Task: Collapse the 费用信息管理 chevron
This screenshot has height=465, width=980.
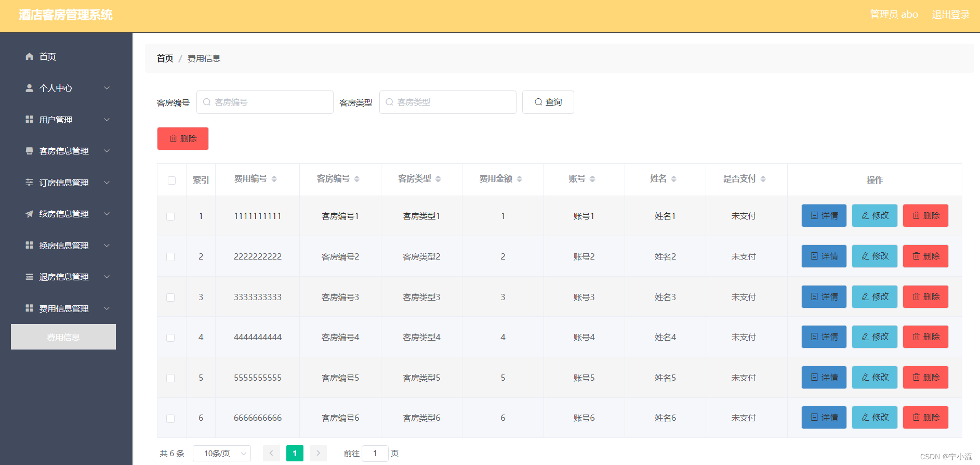Action: coord(107,308)
